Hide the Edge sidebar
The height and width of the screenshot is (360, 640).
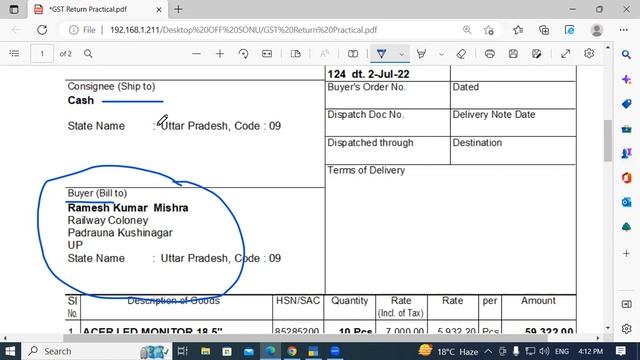(x=627, y=304)
